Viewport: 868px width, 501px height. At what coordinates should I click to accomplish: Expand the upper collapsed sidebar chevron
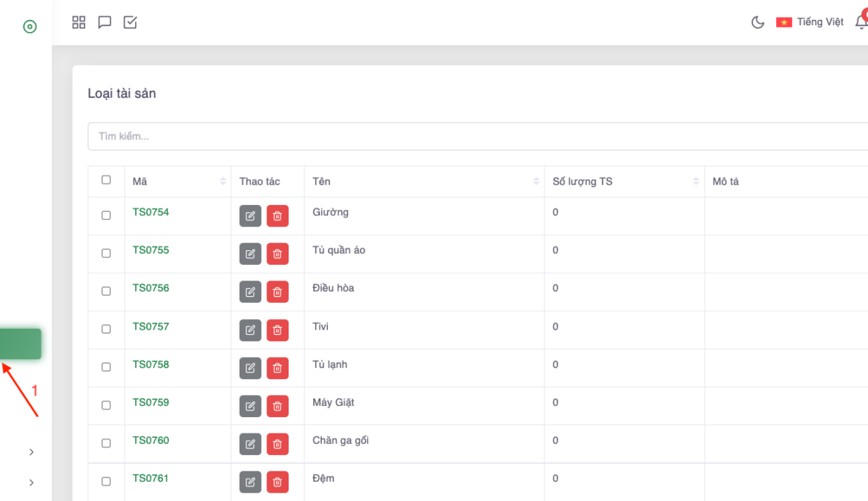[x=31, y=452]
